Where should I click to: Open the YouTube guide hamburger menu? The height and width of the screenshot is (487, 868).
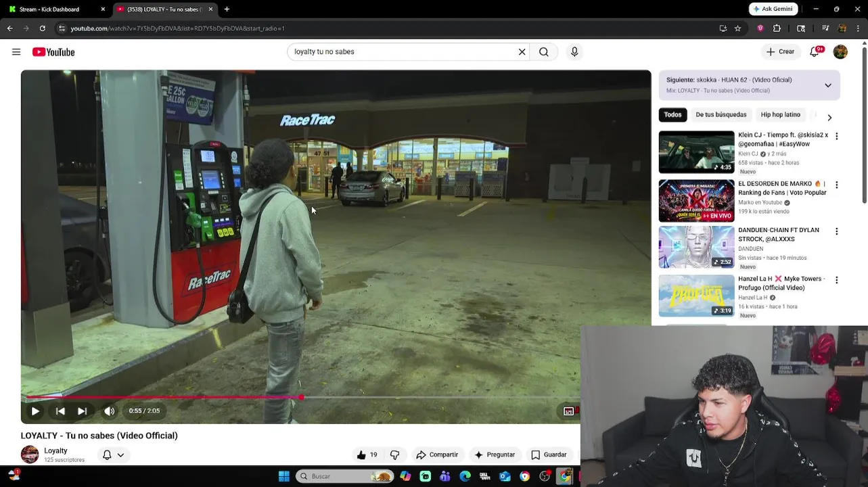[x=16, y=52]
